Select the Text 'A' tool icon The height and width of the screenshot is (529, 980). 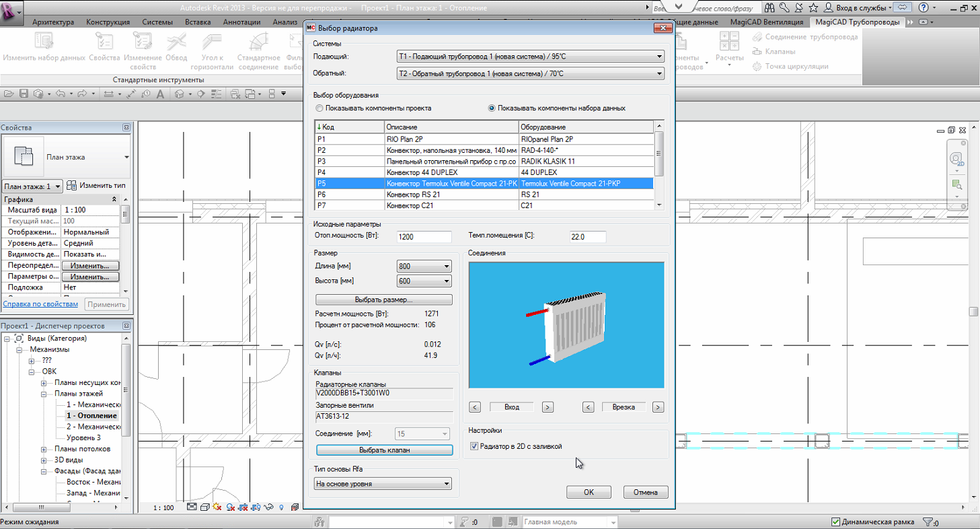click(159, 94)
